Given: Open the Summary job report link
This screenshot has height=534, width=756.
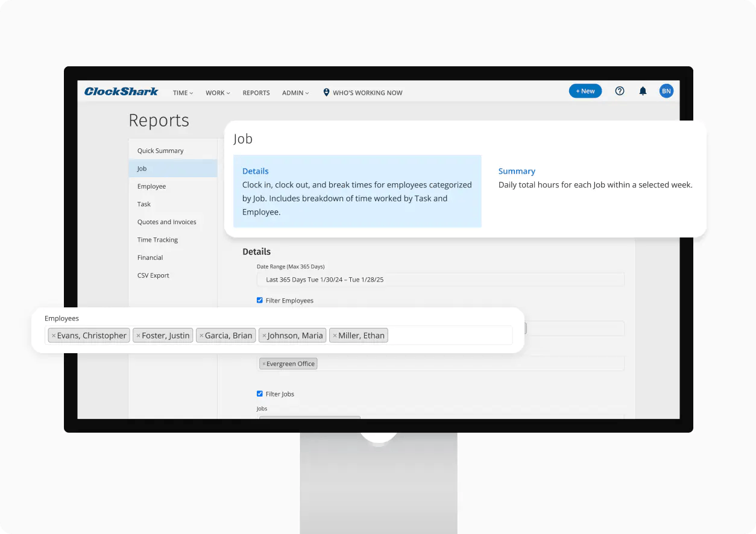Looking at the screenshot, I should click(517, 171).
